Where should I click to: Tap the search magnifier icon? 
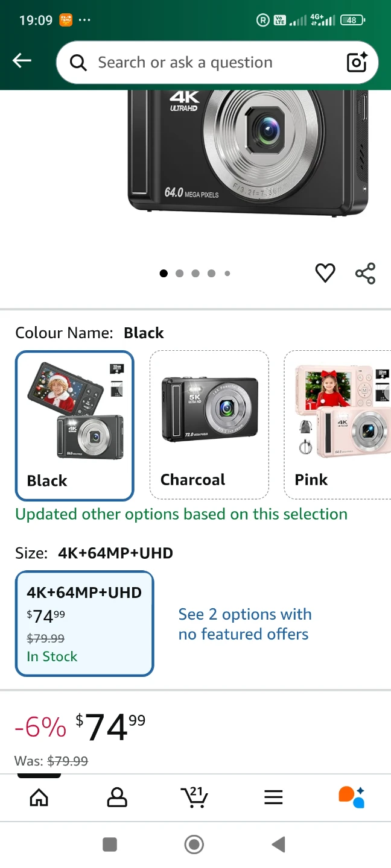pyautogui.click(x=78, y=63)
